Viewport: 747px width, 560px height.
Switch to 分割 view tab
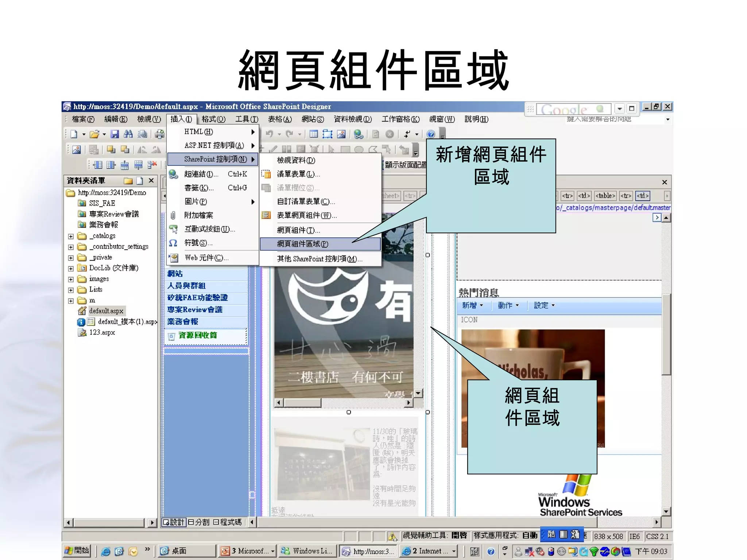tap(198, 522)
